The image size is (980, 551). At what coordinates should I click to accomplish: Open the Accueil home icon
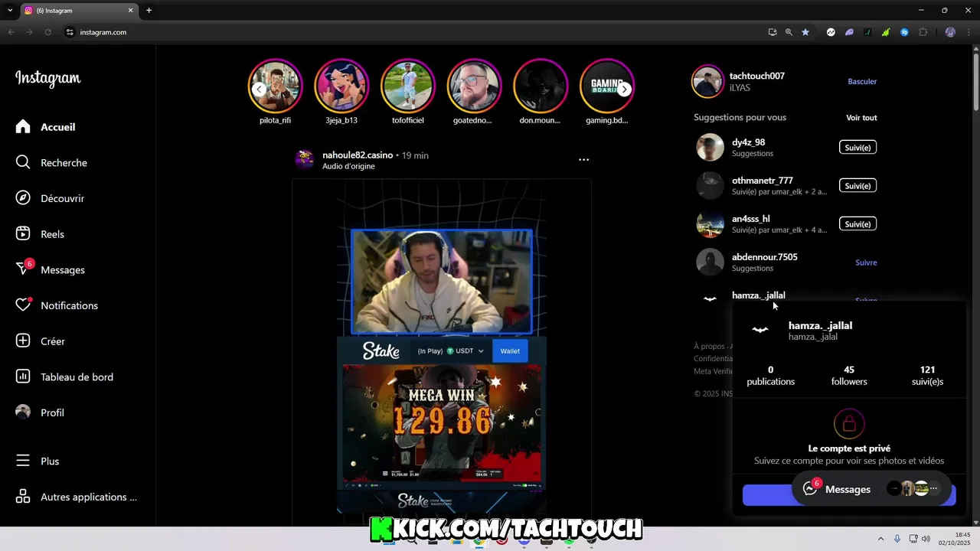23,127
